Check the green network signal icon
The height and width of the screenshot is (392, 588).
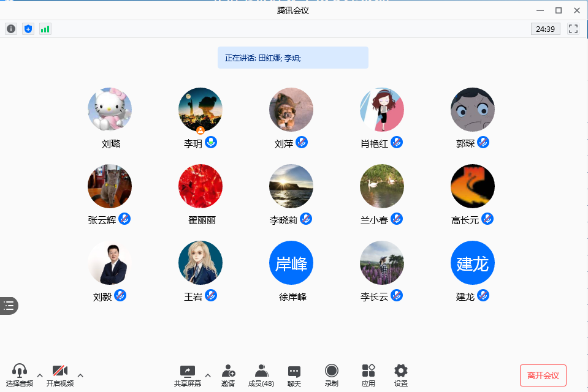45,29
